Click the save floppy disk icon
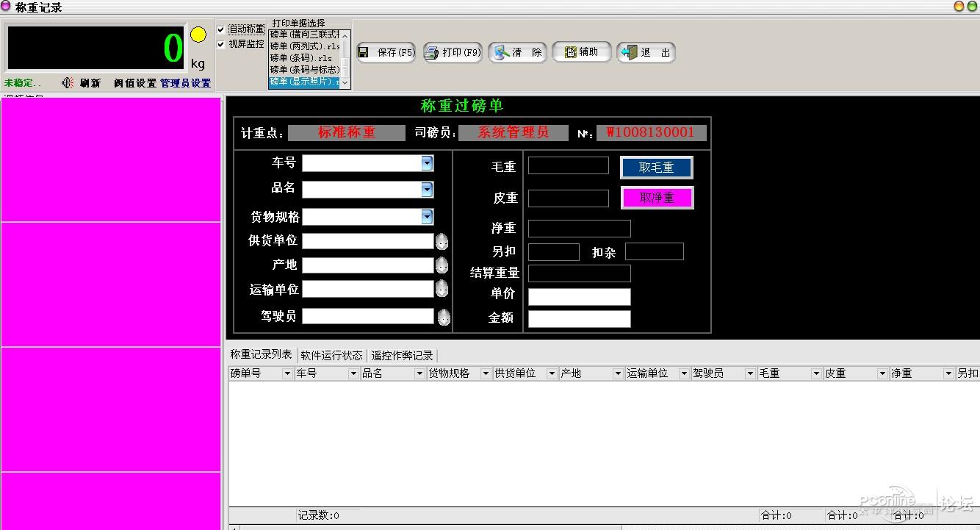This screenshot has width=980, height=530. tap(363, 52)
